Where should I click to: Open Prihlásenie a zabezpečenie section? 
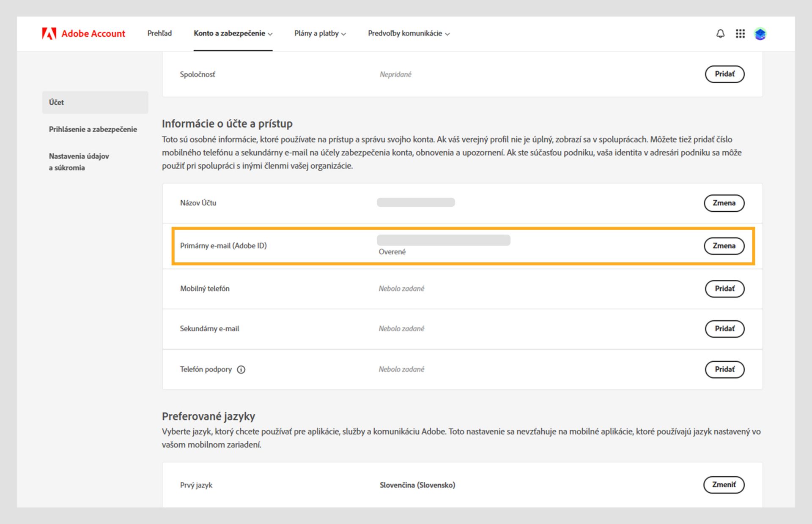(93, 129)
